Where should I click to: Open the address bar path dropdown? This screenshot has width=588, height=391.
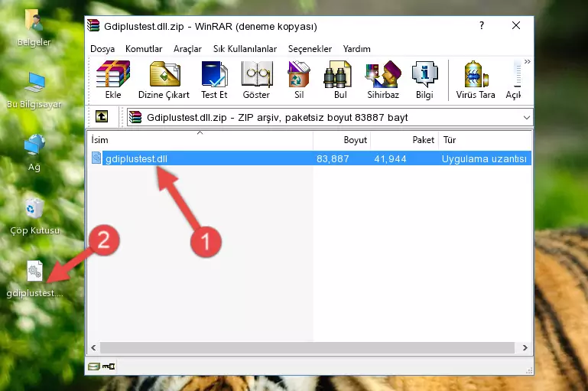point(527,117)
